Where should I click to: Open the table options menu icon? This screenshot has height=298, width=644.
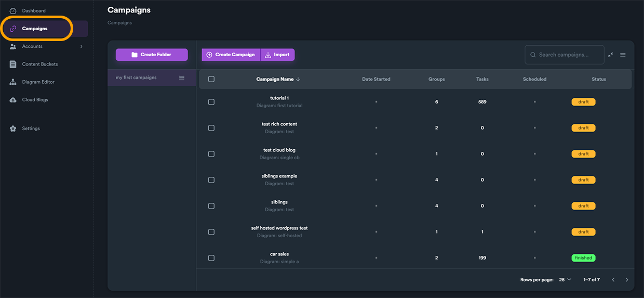[x=623, y=55]
